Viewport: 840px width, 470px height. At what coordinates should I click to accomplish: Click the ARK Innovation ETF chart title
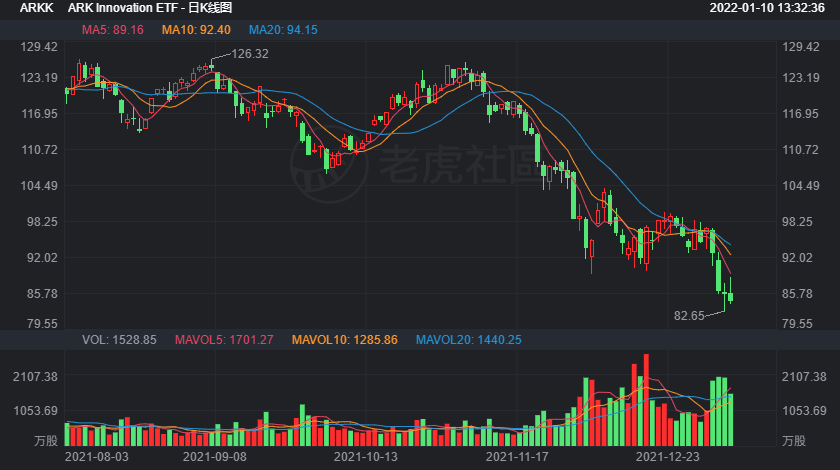tap(149, 8)
